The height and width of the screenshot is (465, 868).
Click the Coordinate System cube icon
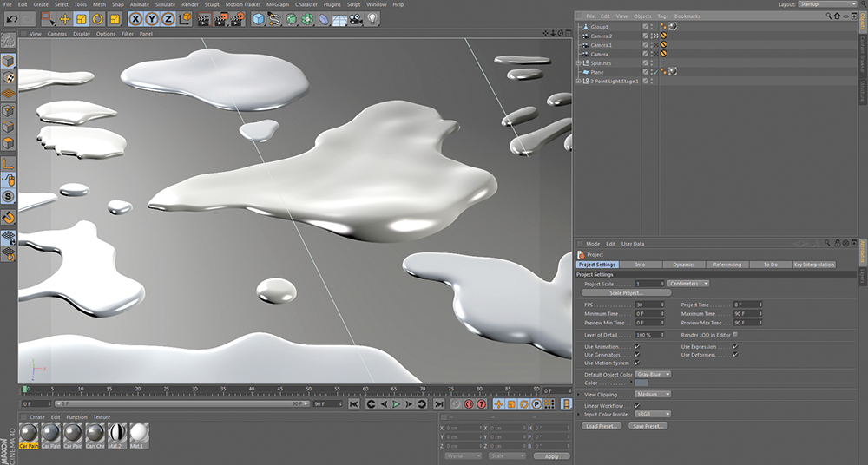[186, 19]
